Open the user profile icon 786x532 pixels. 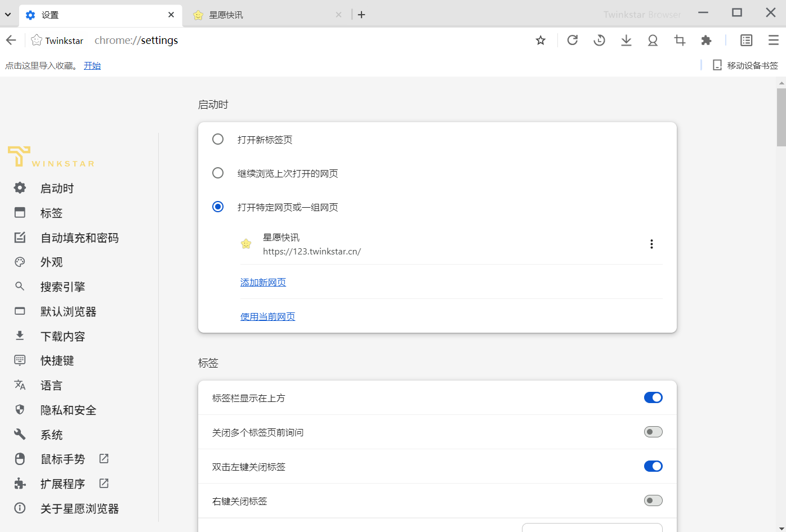point(653,40)
